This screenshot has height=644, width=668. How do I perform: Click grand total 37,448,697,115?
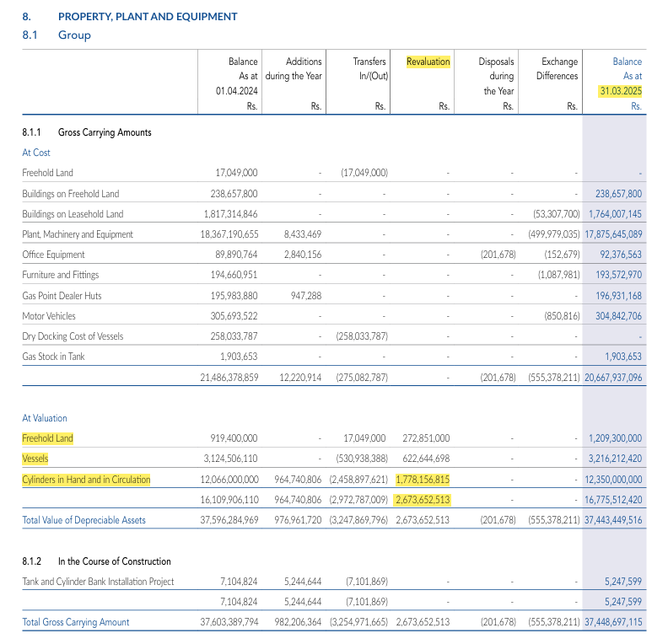click(613, 622)
